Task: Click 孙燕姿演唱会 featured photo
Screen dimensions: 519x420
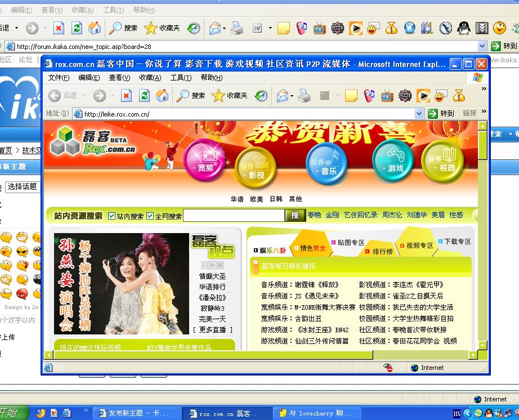Action: 122,284
